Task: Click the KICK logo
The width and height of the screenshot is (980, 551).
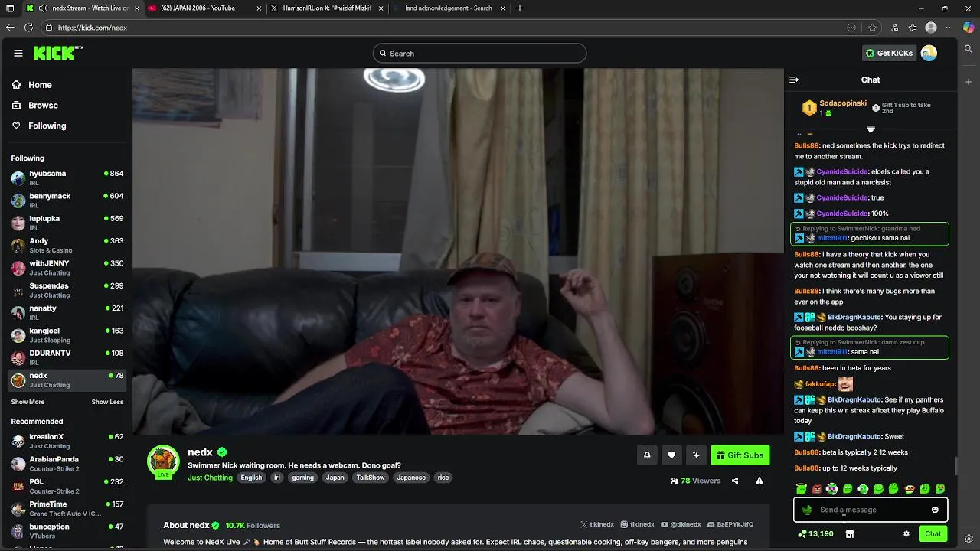Action: (57, 53)
